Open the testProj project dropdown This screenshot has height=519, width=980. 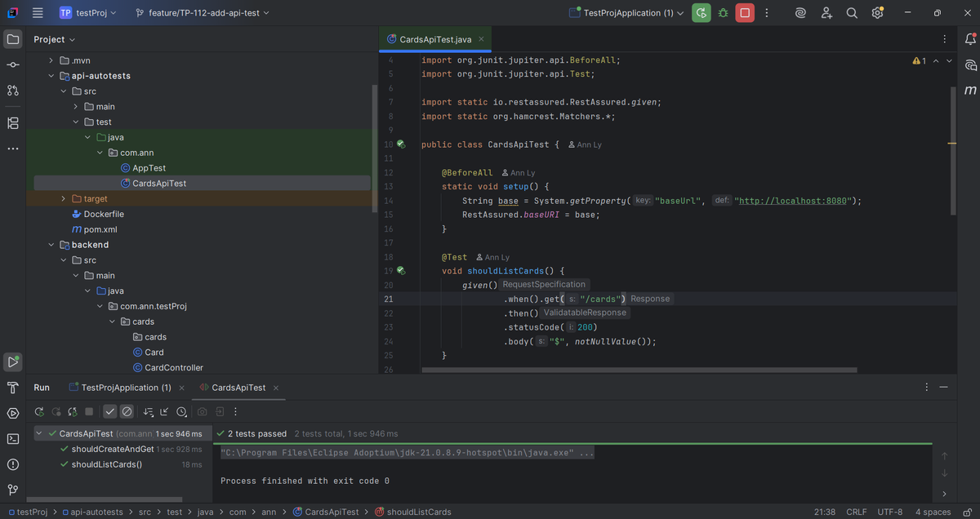coord(87,13)
